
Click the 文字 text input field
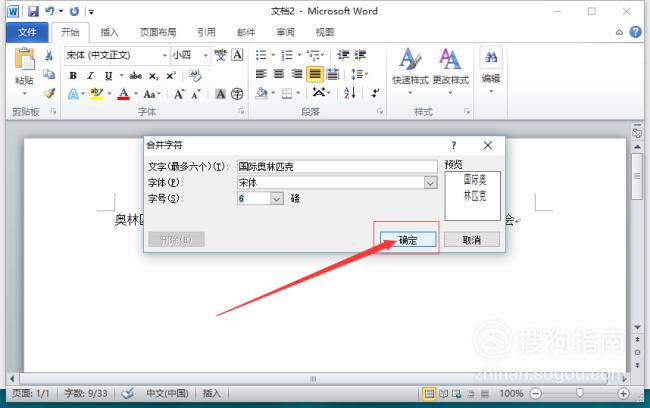click(x=337, y=167)
